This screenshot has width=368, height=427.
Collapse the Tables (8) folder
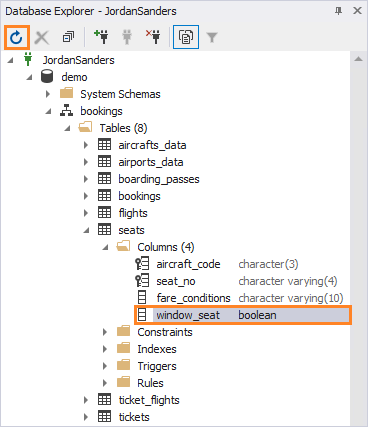tap(68, 128)
